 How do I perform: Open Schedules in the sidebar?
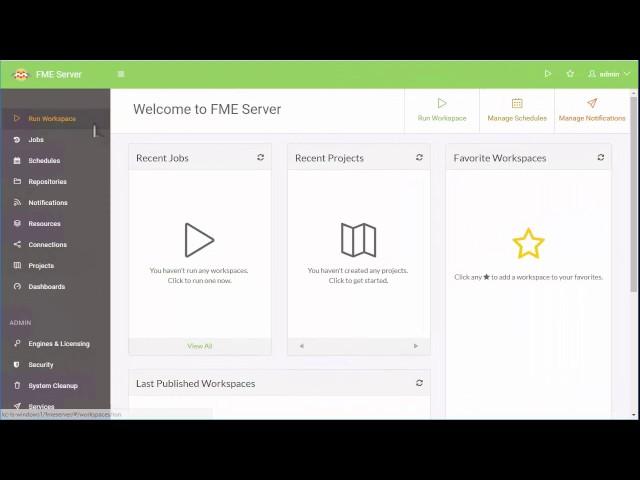click(x=55, y=161)
